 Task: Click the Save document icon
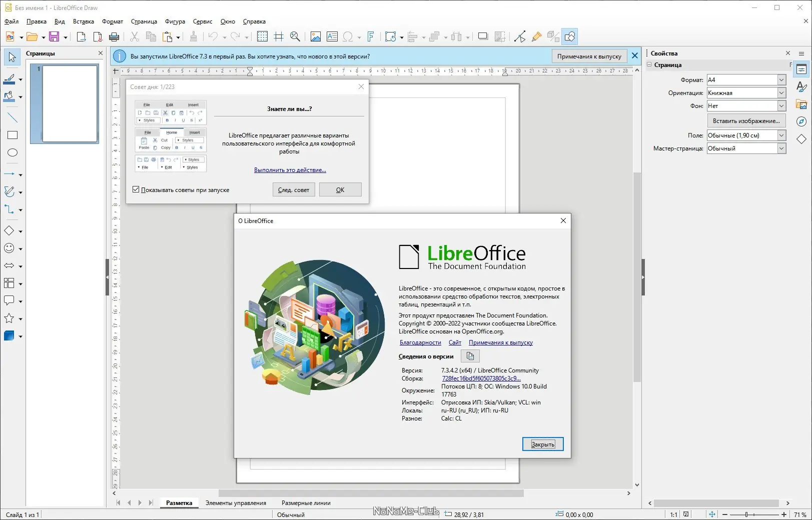[54, 36]
